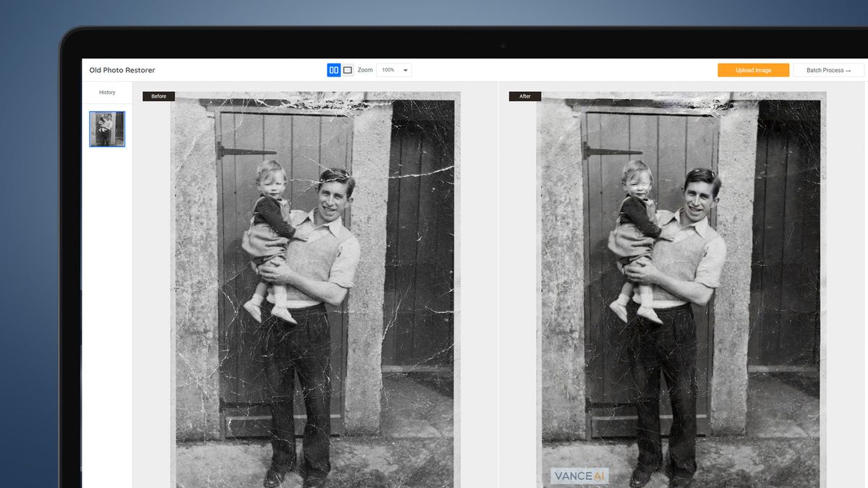Click the VANCE AI logo watermark
The width and height of the screenshot is (868, 488).
click(x=579, y=476)
